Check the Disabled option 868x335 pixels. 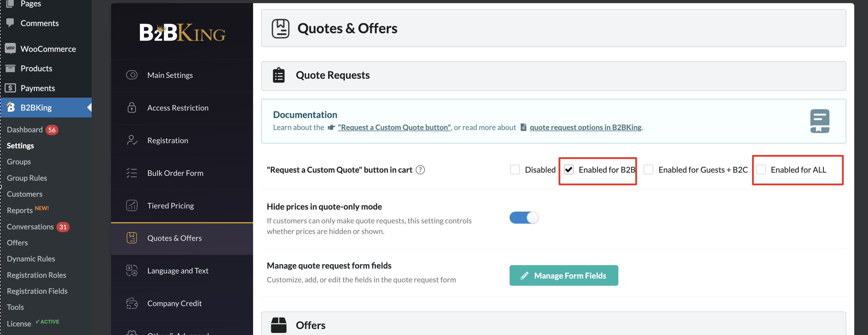[515, 170]
